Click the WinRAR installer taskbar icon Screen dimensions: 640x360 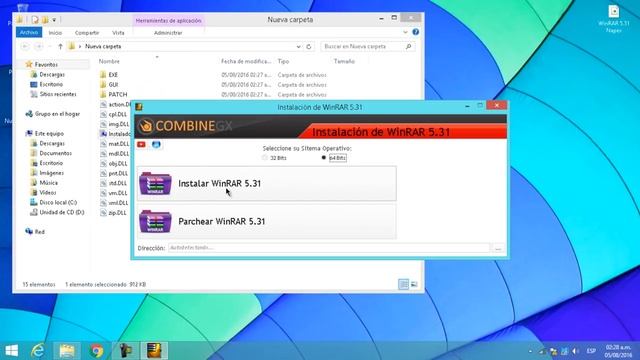154,351
